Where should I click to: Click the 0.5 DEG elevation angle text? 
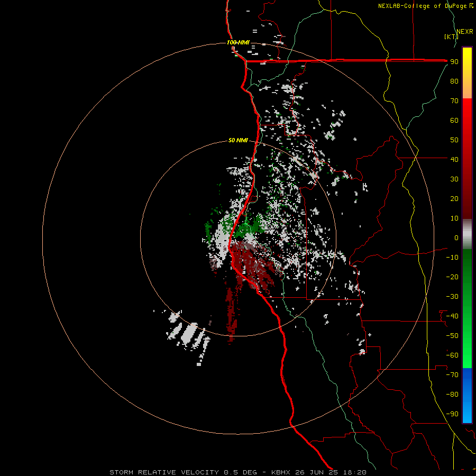tap(241, 472)
